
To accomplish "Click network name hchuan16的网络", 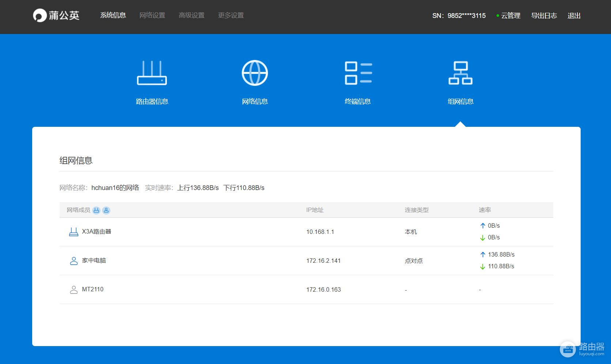I will point(115,187).
